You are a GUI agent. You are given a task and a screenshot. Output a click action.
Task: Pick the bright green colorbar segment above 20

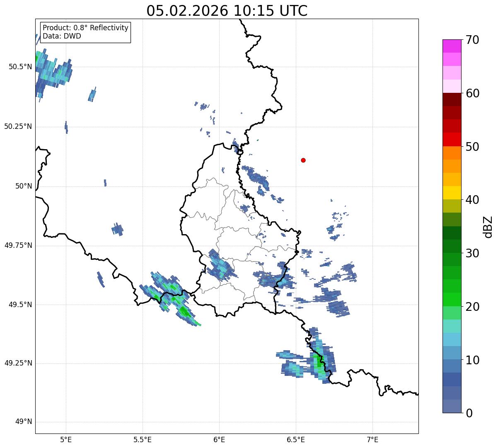click(452, 299)
